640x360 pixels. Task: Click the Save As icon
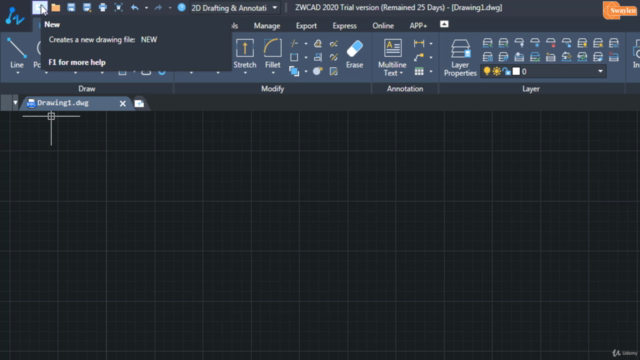87,7
